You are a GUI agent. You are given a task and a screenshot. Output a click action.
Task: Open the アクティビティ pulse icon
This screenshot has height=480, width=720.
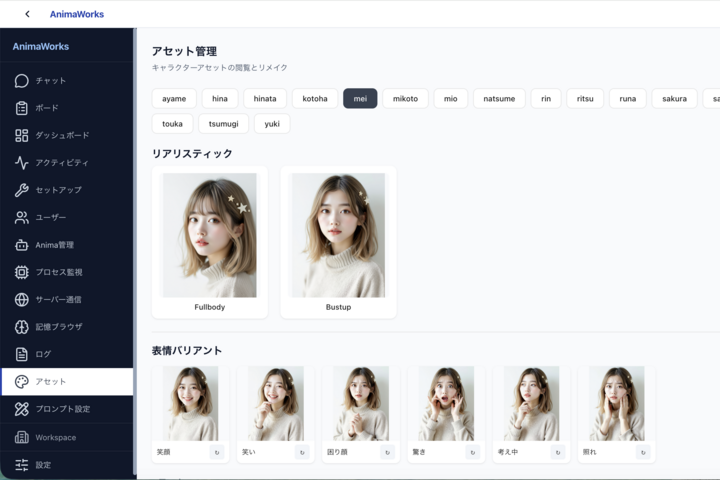pyautogui.click(x=22, y=163)
